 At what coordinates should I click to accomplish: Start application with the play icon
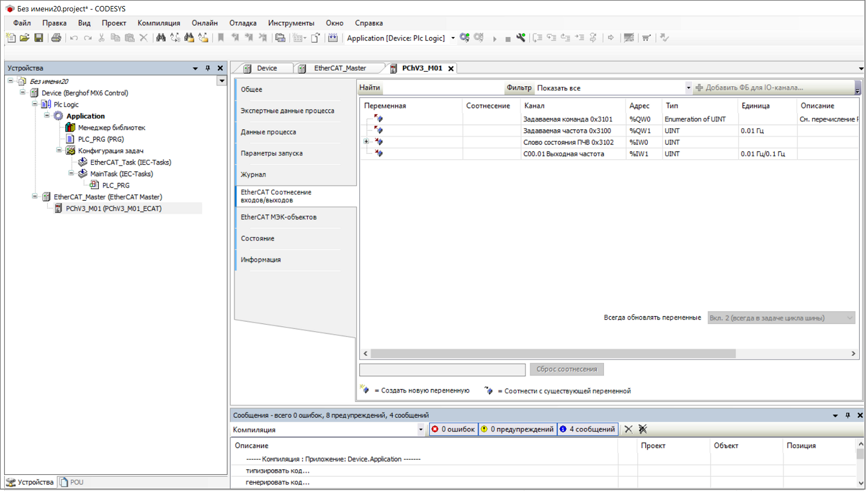point(495,39)
